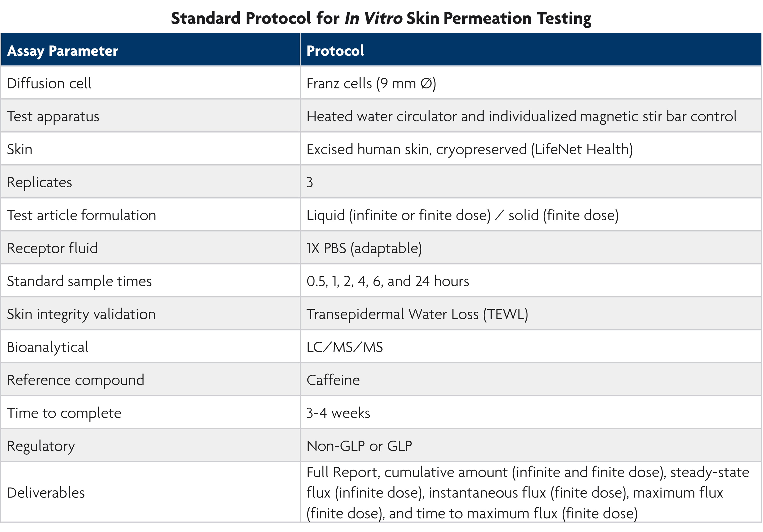Click the "Assay Parameter" column header

point(62,51)
